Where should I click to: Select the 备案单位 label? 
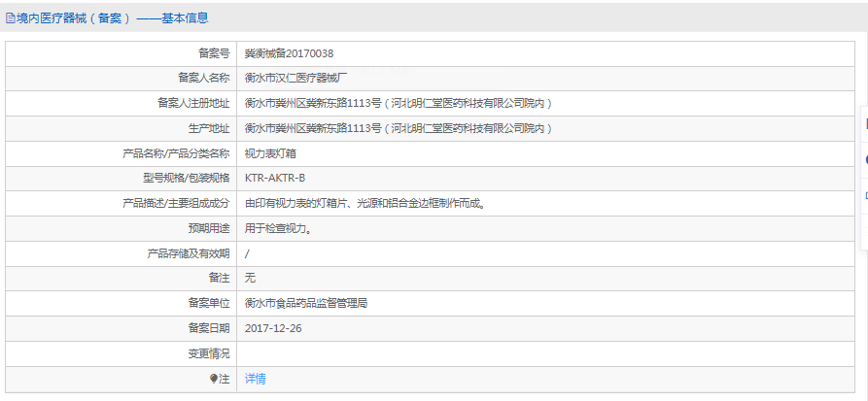(209, 303)
